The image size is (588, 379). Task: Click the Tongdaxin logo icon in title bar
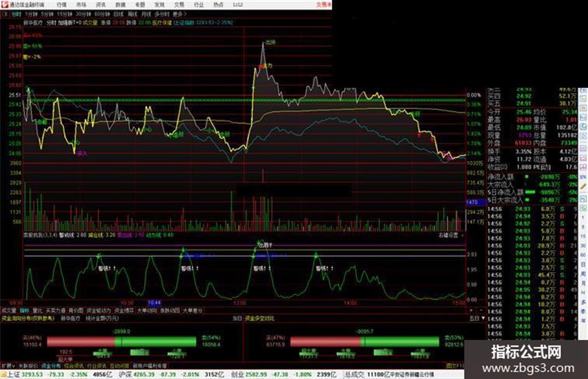(4, 4)
